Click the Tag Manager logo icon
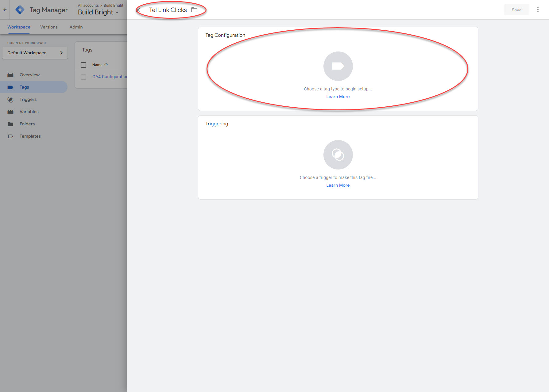The image size is (549, 392). point(20,10)
